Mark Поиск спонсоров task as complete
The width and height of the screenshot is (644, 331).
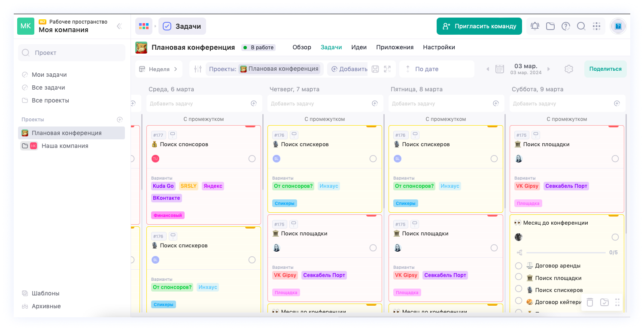(252, 159)
